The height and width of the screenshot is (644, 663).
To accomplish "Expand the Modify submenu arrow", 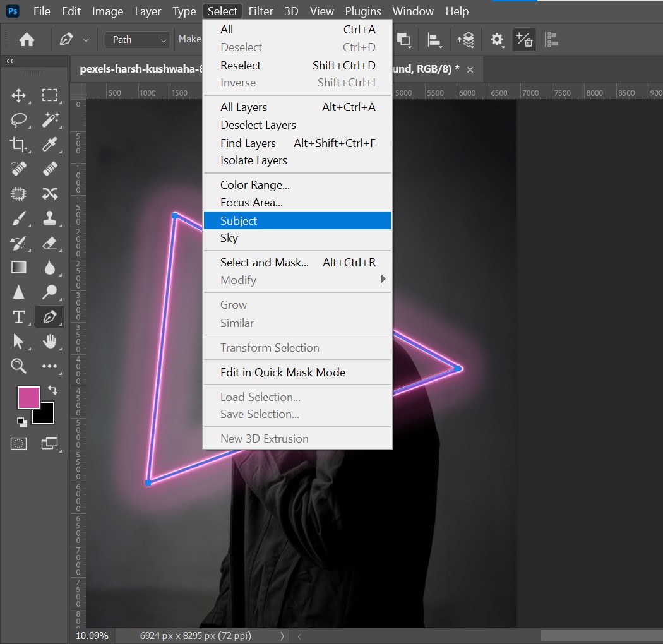I will pos(383,278).
